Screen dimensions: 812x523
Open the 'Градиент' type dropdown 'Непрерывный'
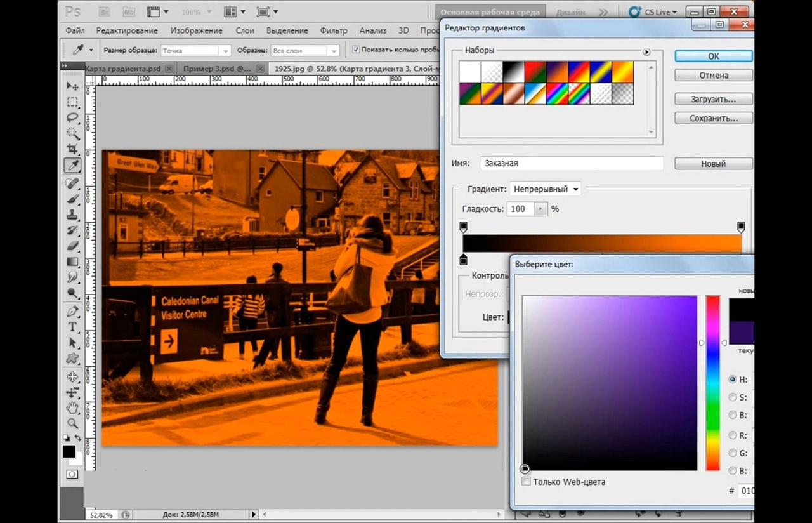point(546,189)
